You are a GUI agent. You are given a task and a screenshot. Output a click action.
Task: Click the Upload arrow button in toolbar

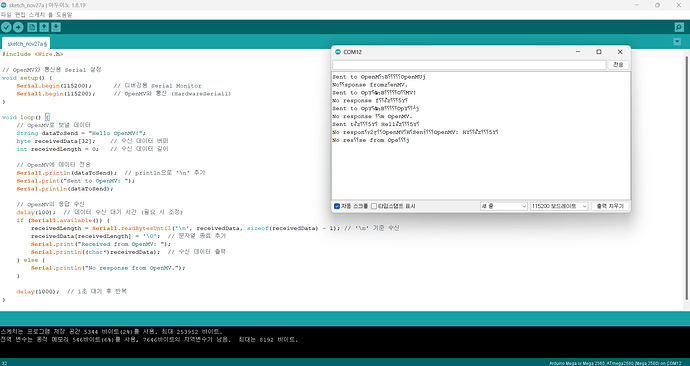[x=18, y=27]
